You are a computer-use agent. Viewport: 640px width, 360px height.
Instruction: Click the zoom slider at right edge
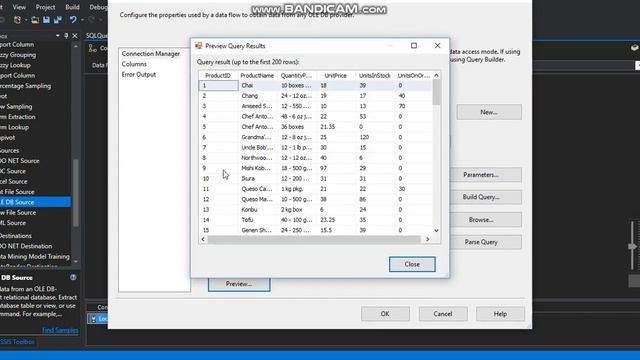click(x=632, y=246)
